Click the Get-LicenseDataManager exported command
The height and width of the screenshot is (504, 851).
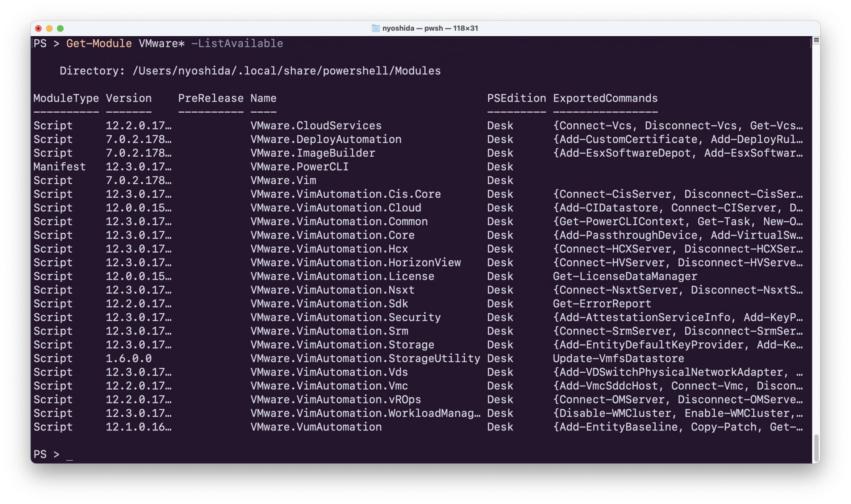click(x=625, y=276)
